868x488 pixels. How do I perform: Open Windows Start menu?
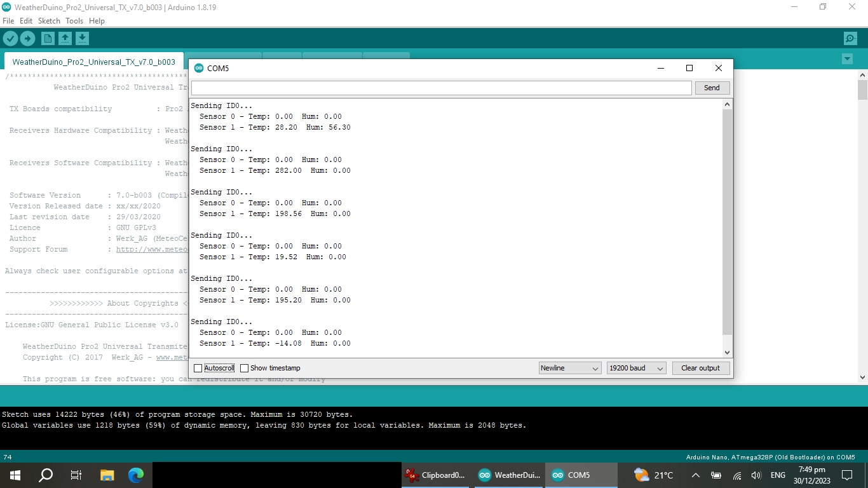pos(15,475)
